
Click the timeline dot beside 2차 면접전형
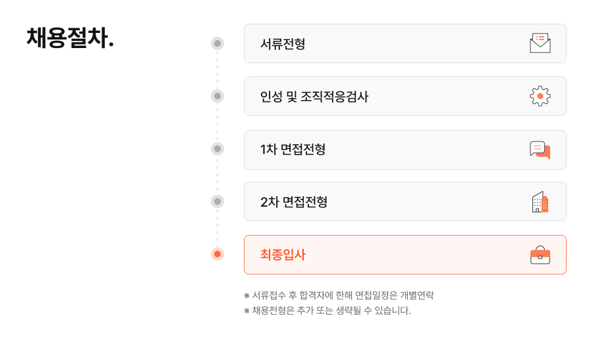(x=217, y=201)
